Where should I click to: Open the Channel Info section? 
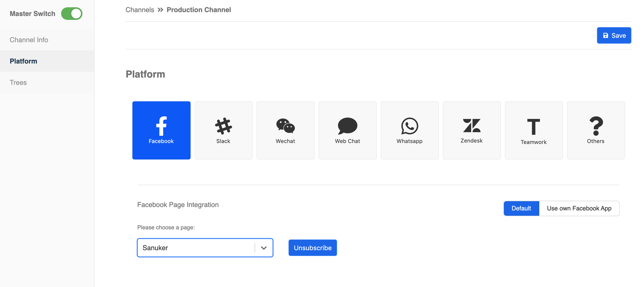(x=47, y=40)
